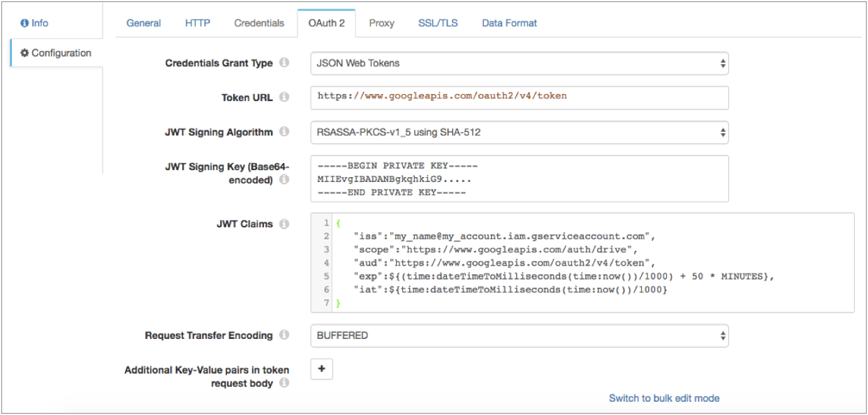Click info icon for Additional Key-Value pairs
This screenshot has height=415, width=868.
click(x=284, y=384)
